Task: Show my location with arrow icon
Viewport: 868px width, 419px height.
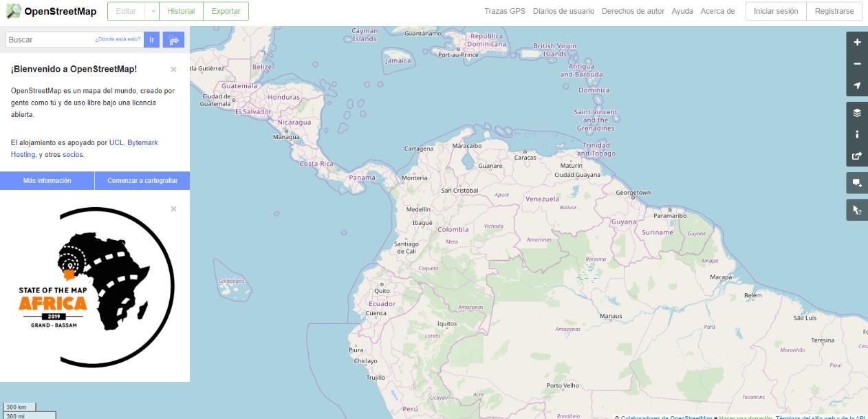Action: pos(857,85)
